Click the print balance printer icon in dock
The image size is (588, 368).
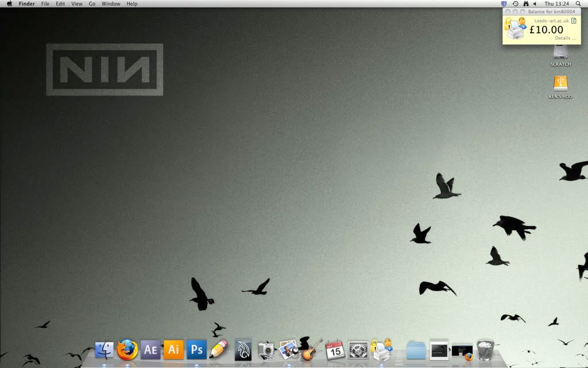pyautogui.click(x=381, y=350)
